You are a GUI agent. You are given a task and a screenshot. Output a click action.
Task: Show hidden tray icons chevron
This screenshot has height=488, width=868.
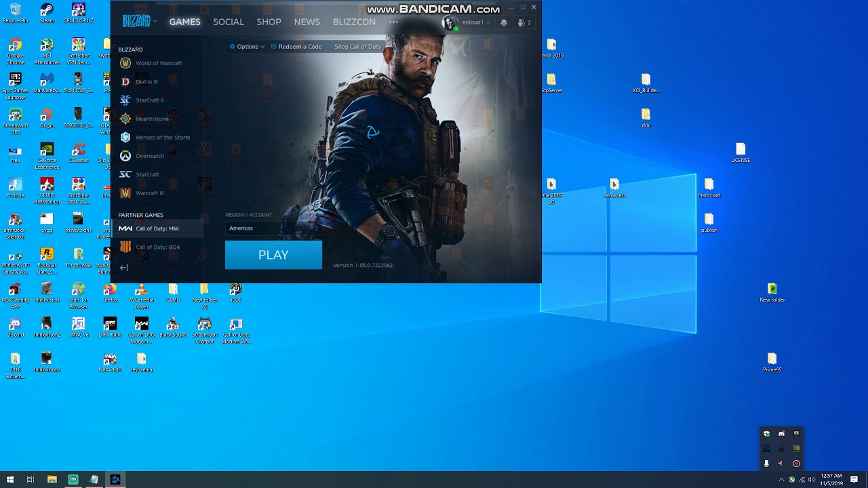[781, 480]
